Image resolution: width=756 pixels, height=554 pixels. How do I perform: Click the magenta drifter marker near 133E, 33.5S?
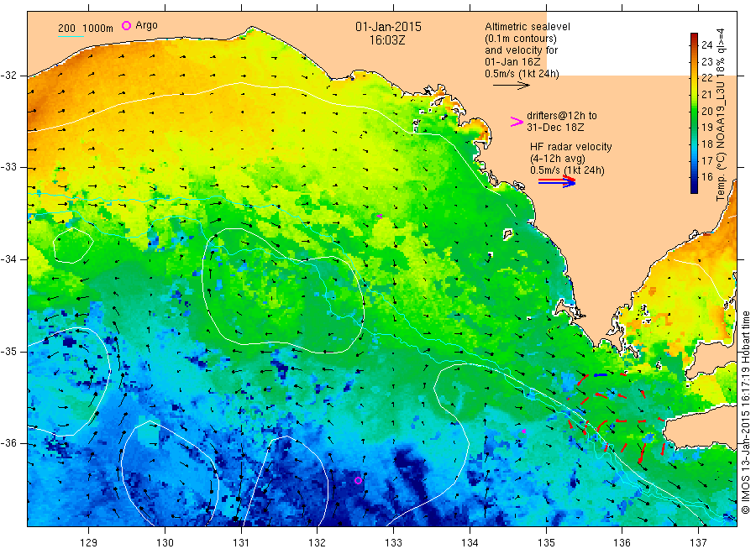pyautogui.click(x=380, y=217)
